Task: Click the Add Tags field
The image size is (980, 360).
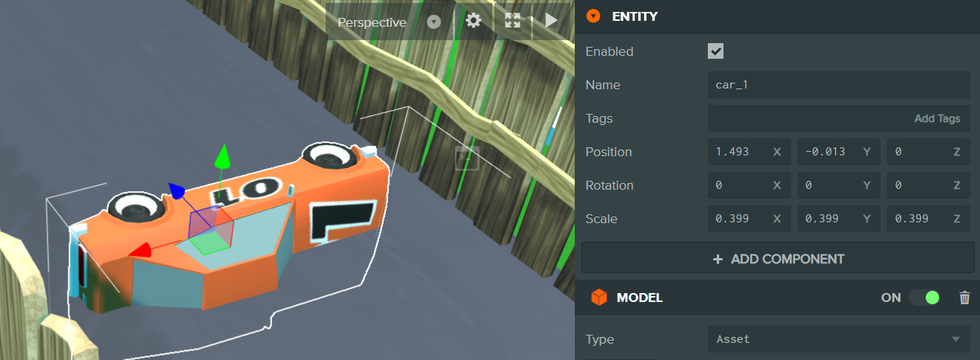Action: click(838, 118)
